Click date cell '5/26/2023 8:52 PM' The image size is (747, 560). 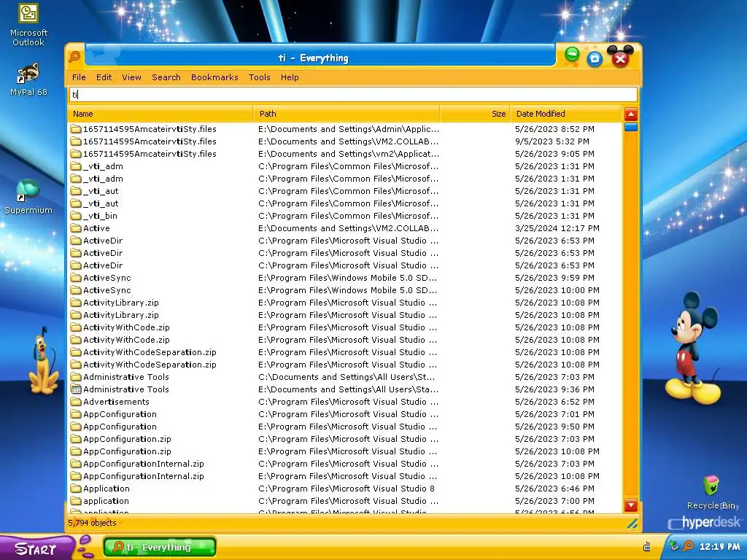(x=554, y=129)
